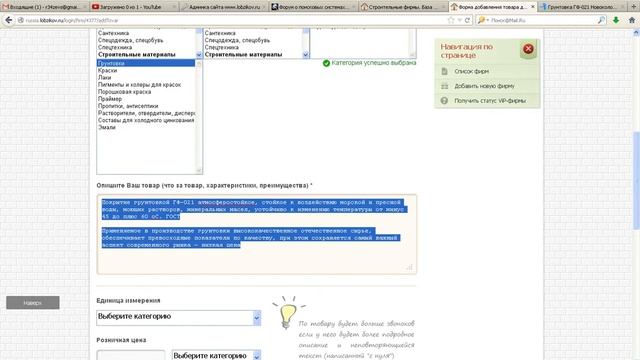The width and height of the screenshot is (640, 360).
Task: Click the Наверх button
Action: tap(33, 303)
